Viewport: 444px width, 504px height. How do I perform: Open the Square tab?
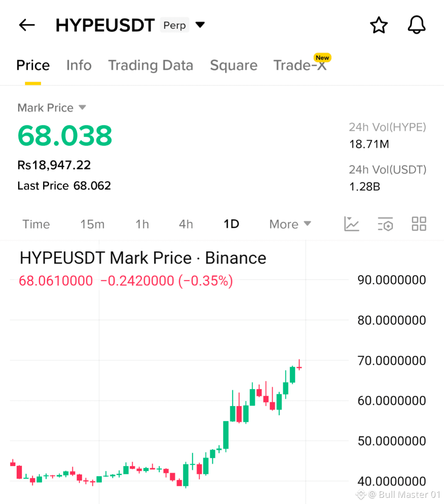coord(233,65)
